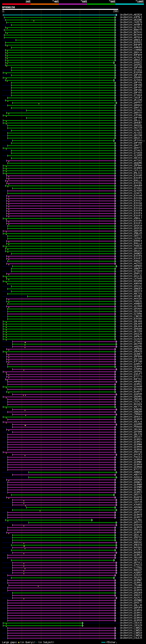
Task: Open the UniRef100_A3F5L3 hit label
Action: pyautogui.click(x=131, y=18)
